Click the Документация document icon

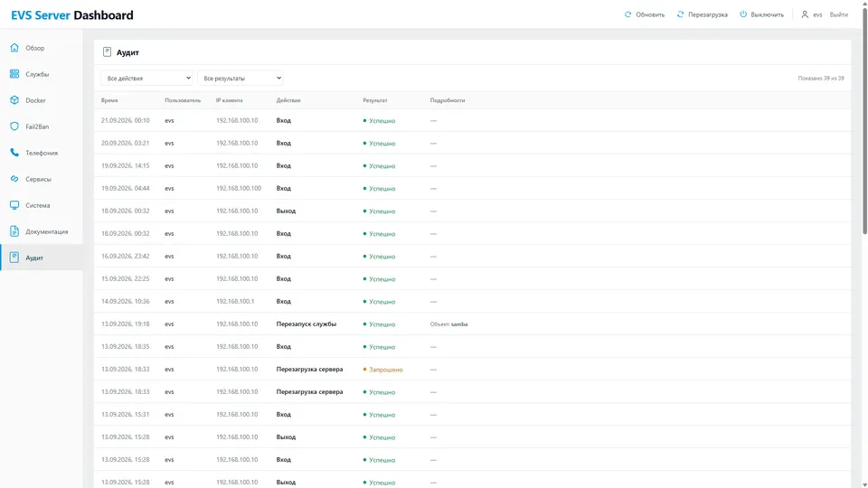[14, 231]
